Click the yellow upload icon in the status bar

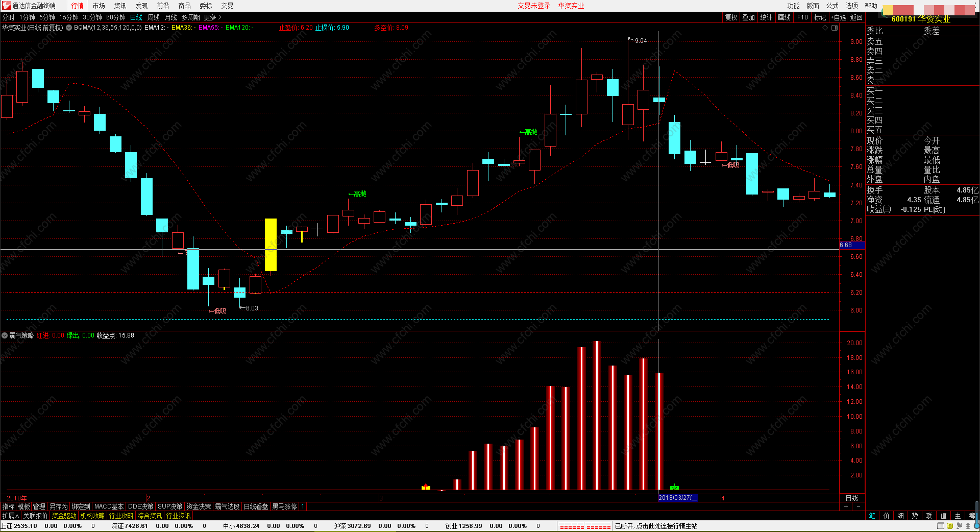coord(949,526)
